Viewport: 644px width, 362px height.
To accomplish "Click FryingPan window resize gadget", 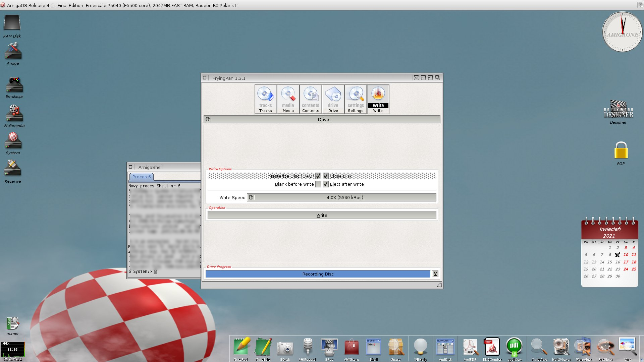I will point(439,285).
